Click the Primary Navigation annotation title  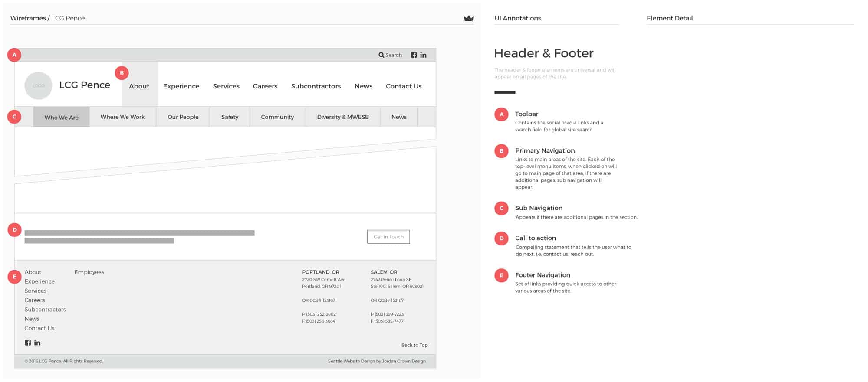click(545, 150)
